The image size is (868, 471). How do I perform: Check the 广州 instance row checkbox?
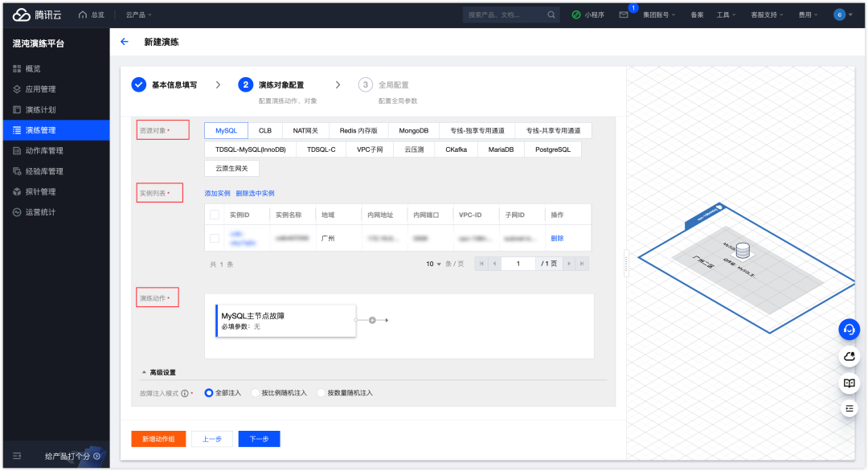[215, 239]
